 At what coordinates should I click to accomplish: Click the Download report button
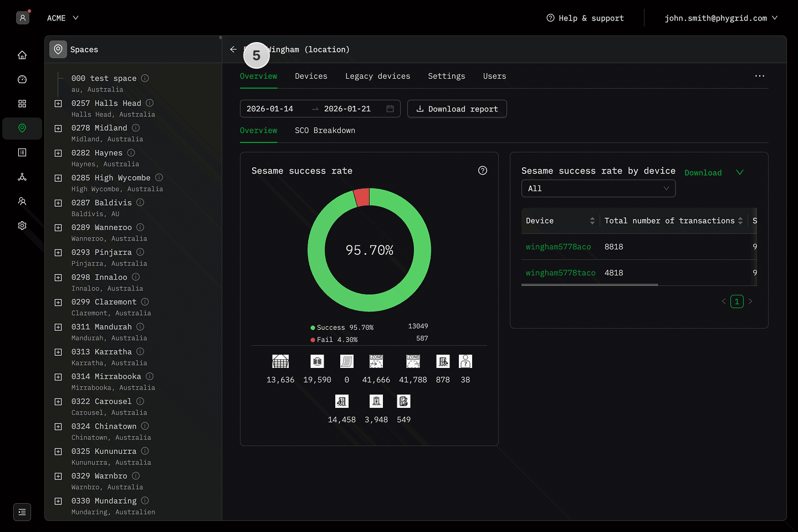457,109
